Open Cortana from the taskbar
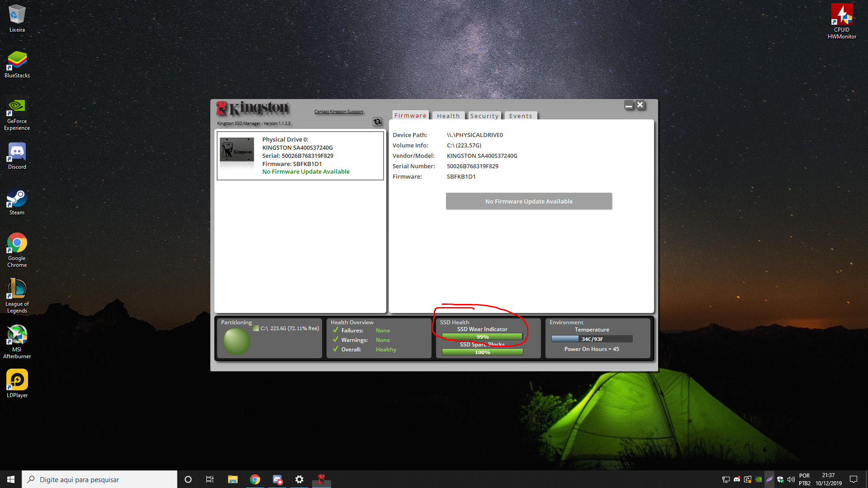Viewport: 868px width, 488px height. pos(188,479)
